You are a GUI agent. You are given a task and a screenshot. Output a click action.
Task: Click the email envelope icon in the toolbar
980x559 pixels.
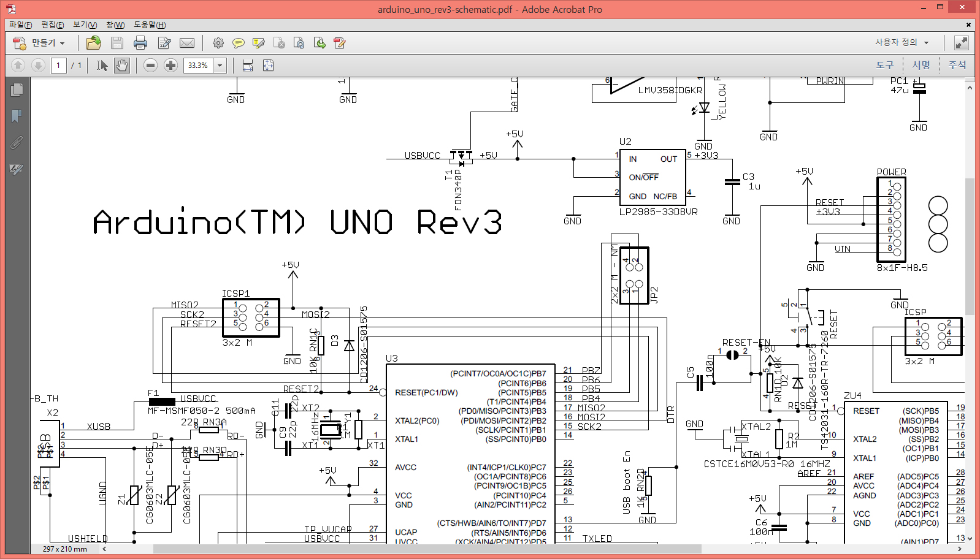click(x=187, y=43)
